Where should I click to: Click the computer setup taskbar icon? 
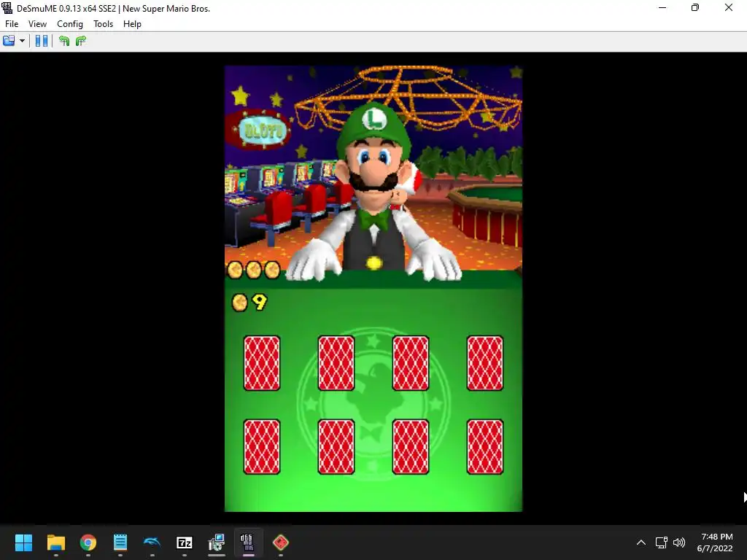tap(216, 542)
